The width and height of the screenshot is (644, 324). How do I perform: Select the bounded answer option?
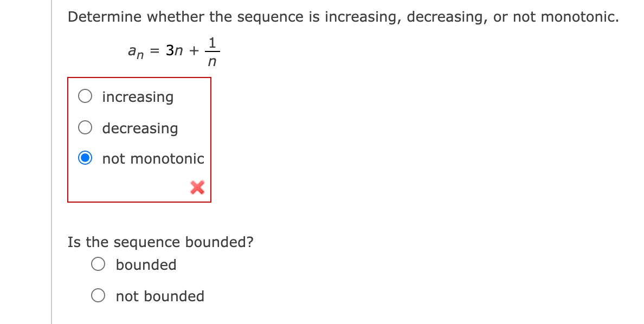pyautogui.click(x=98, y=264)
